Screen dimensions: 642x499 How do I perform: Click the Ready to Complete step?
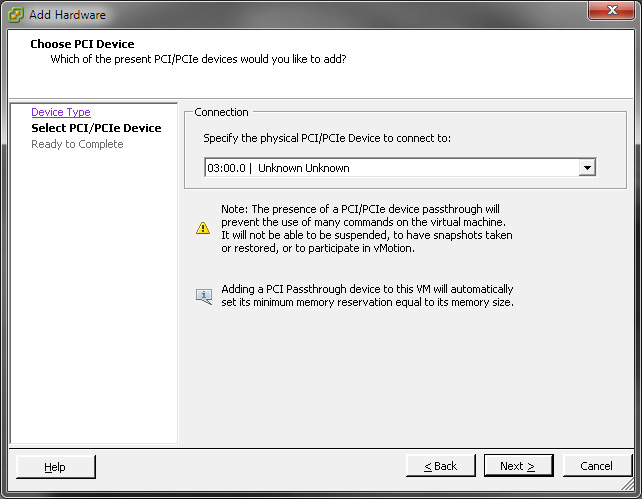click(77, 144)
